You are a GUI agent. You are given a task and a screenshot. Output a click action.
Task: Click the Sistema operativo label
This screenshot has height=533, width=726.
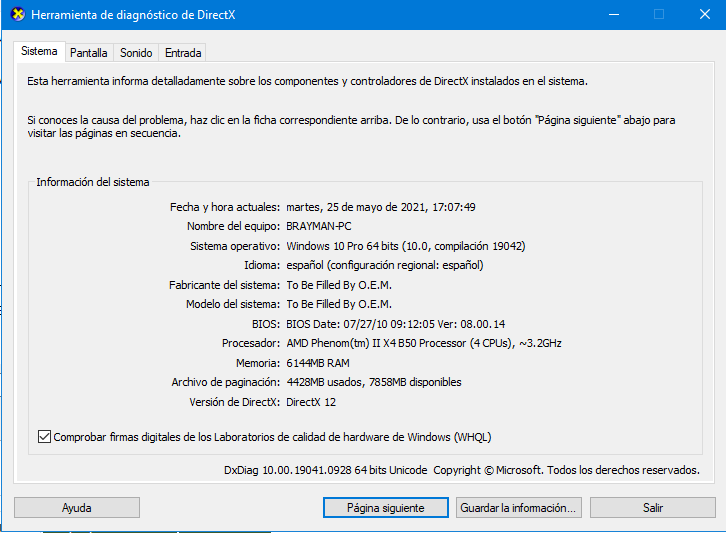coord(235,246)
